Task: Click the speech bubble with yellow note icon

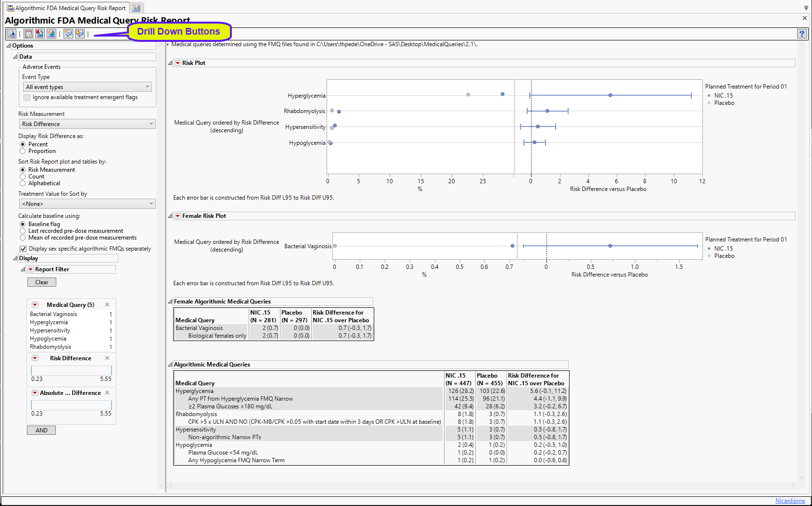Action: [80, 34]
